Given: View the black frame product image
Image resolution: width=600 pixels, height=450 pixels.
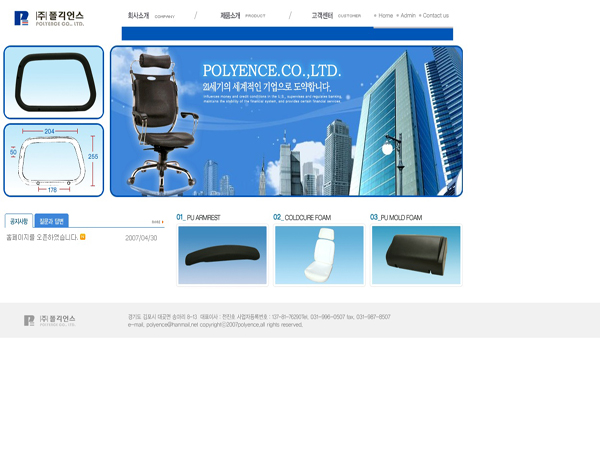Looking at the screenshot, I should click(53, 82).
